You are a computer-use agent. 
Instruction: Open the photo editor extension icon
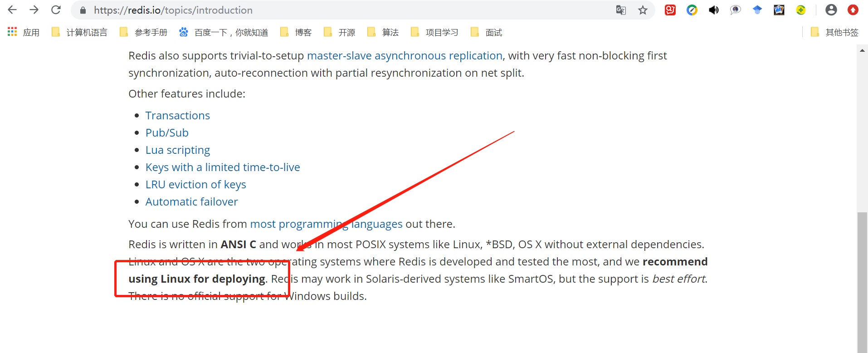coord(779,10)
